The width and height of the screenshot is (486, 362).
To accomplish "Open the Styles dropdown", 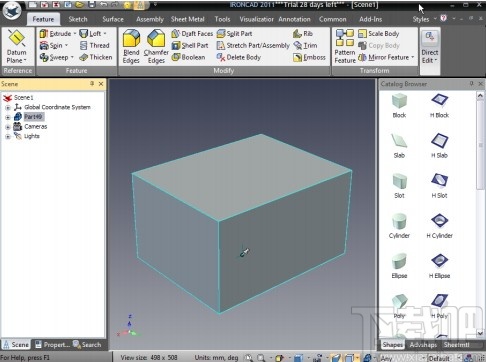I will click(x=424, y=19).
